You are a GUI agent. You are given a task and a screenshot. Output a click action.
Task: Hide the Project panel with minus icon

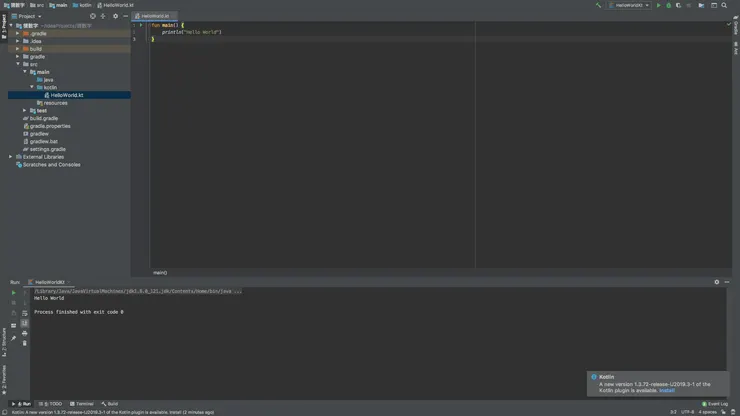[126, 16]
